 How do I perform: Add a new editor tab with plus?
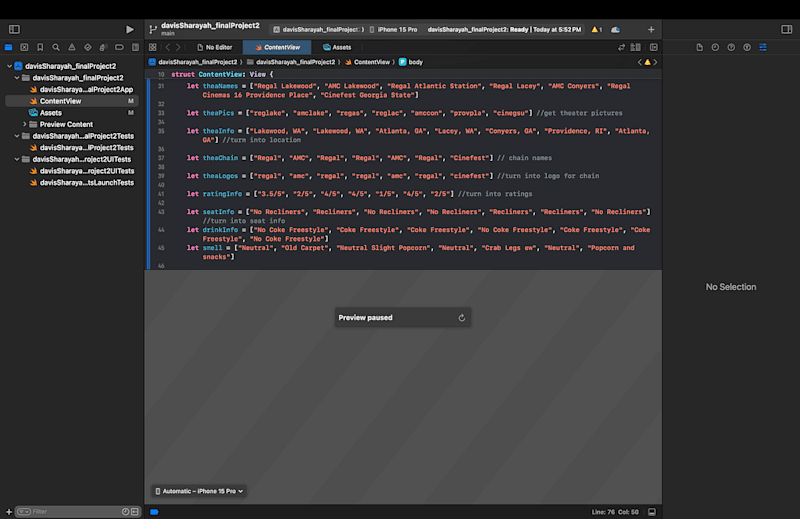(651, 30)
